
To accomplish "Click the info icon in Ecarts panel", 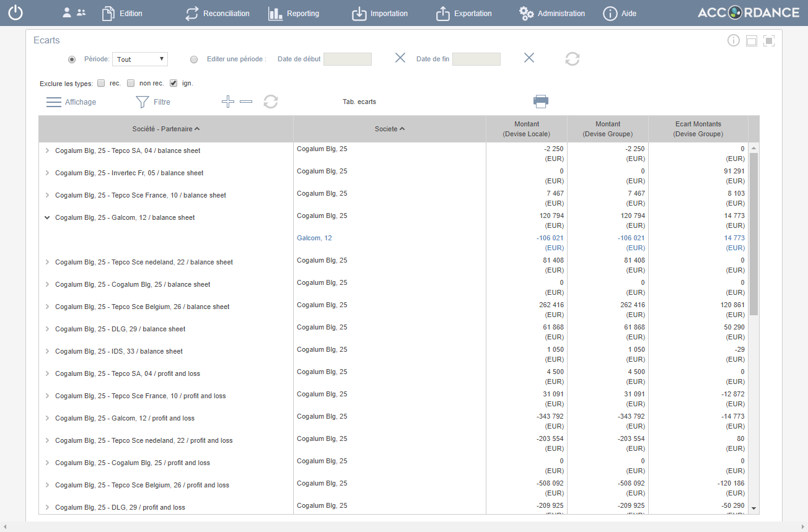I will coord(734,41).
